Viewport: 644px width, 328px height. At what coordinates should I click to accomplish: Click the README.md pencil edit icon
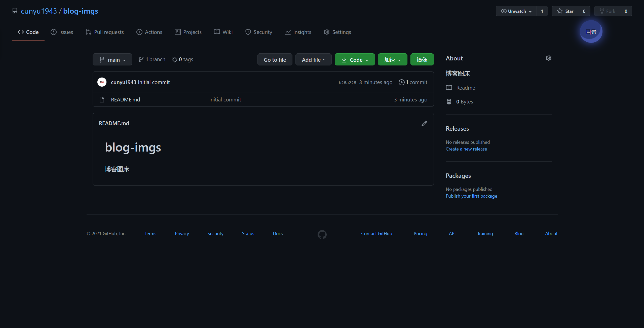pos(424,123)
